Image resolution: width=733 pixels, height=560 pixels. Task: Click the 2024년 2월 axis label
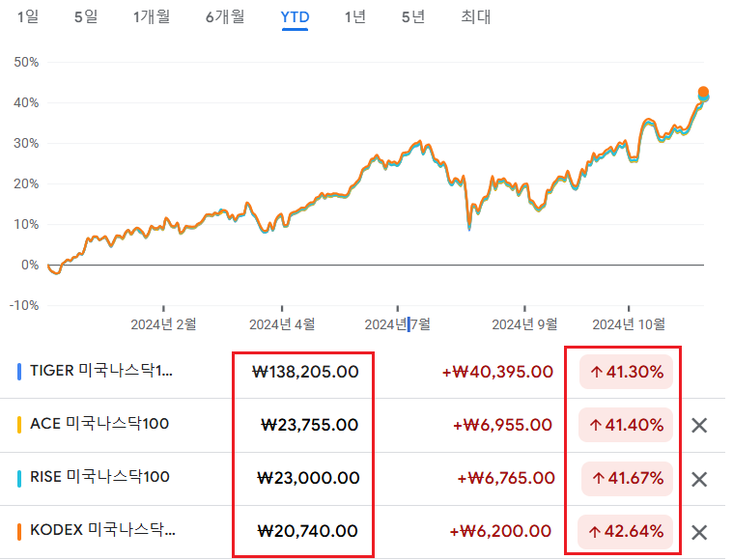pos(163,324)
